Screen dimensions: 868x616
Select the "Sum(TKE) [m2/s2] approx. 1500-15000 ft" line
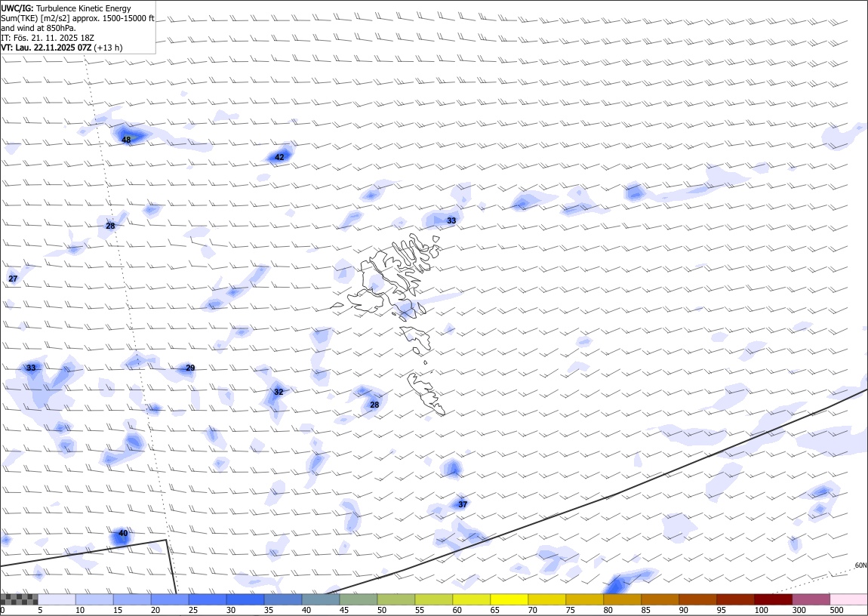pos(78,18)
